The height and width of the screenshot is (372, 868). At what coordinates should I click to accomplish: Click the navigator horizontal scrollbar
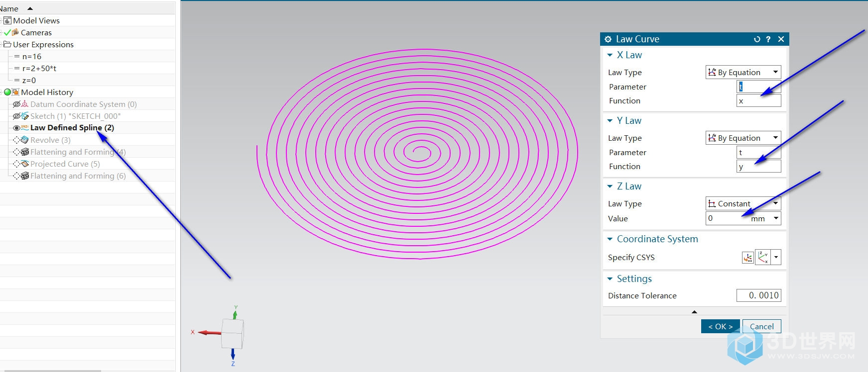click(x=50, y=371)
